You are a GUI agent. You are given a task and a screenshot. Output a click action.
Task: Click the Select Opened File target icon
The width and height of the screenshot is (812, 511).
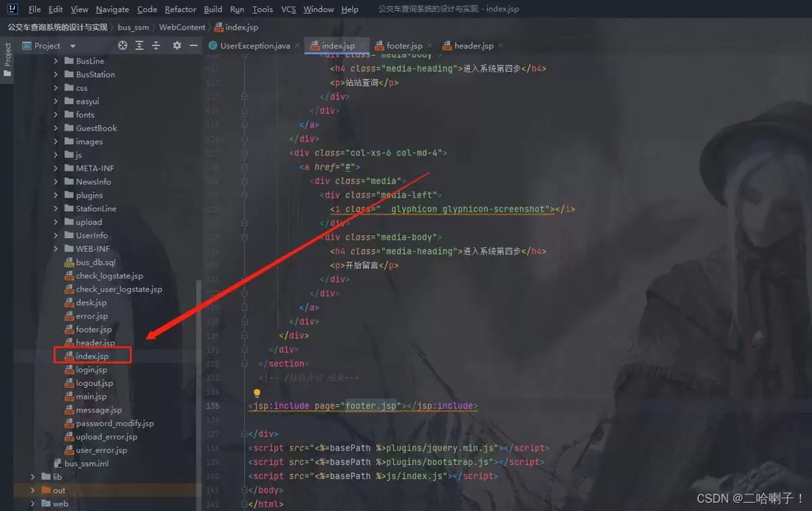(x=122, y=45)
